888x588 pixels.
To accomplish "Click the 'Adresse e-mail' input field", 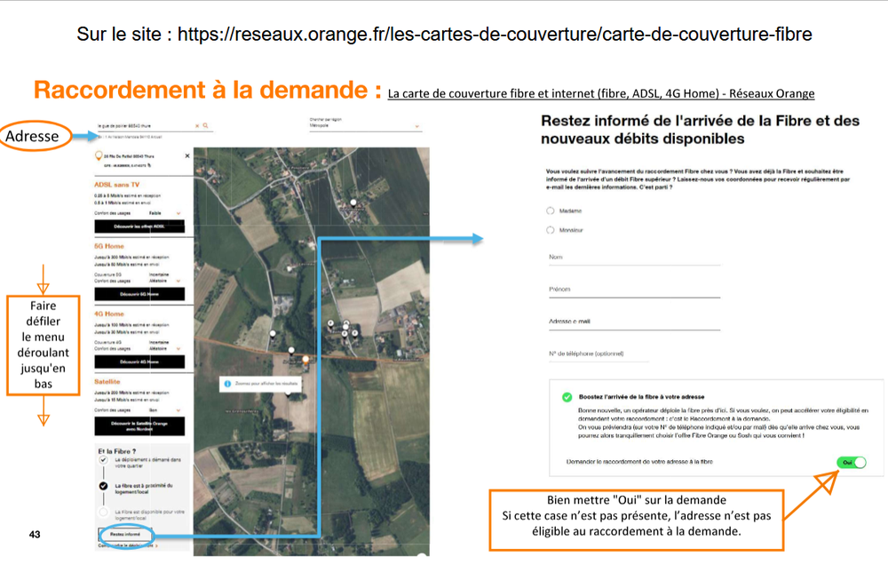I will point(633,322).
